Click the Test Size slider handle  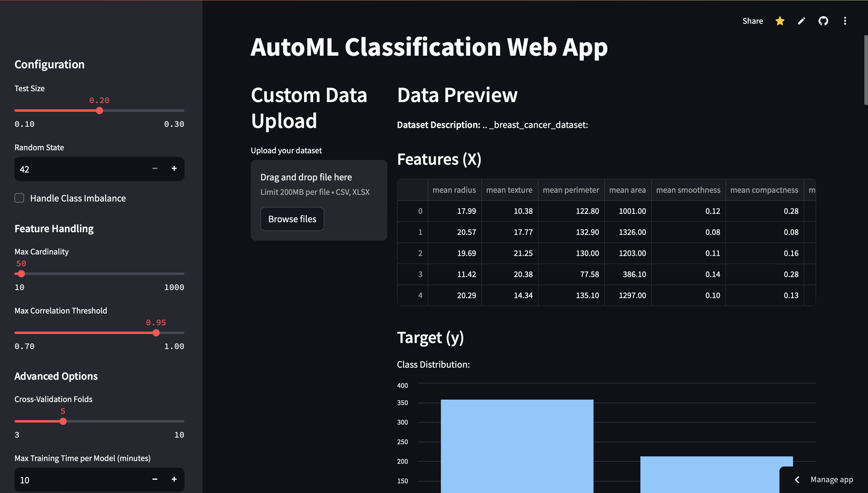pos(99,111)
